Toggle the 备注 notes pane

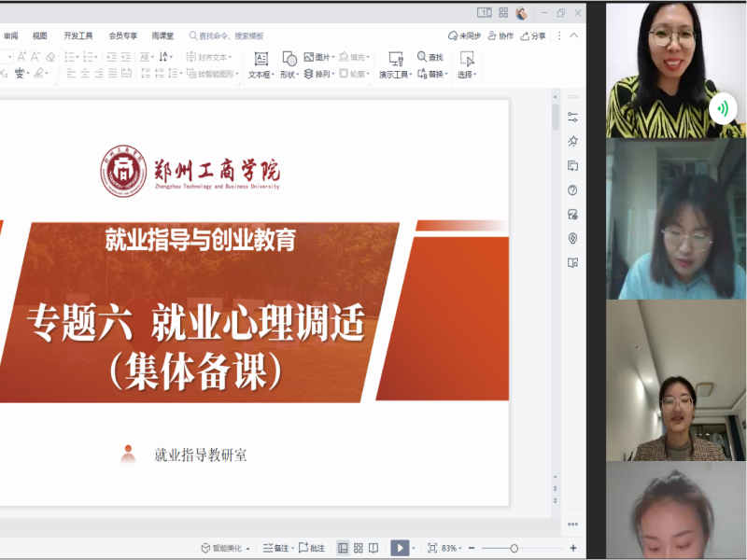(x=278, y=548)
